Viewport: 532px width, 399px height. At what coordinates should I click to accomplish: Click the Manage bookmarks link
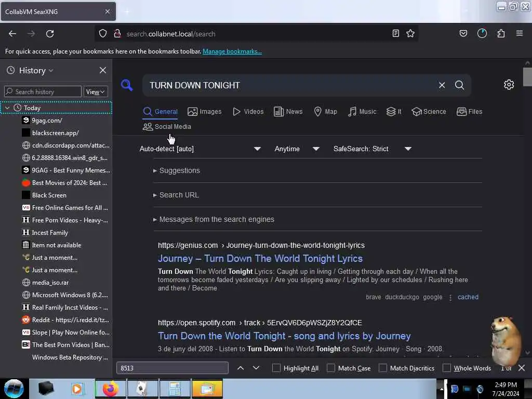click(x=232, y=51)
